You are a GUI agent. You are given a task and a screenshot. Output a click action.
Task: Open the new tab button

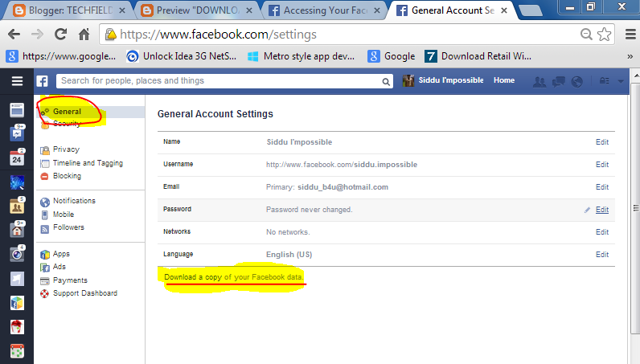[530, 11]
